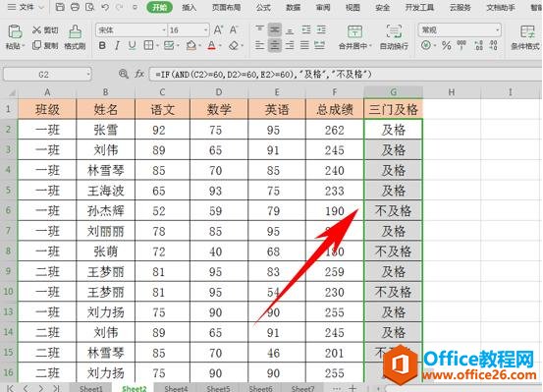Open the number format dropdown (常规)
The image size is (543, 392).
497,30
